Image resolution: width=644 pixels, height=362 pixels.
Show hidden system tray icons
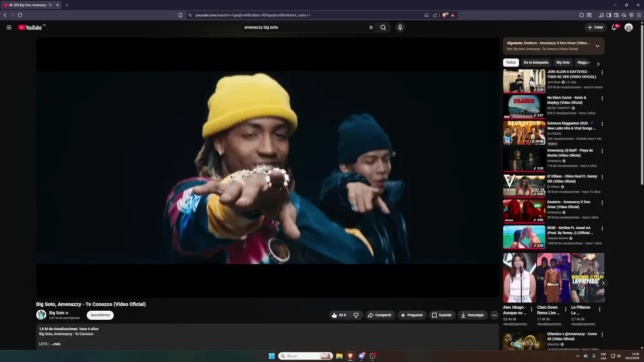578,356
